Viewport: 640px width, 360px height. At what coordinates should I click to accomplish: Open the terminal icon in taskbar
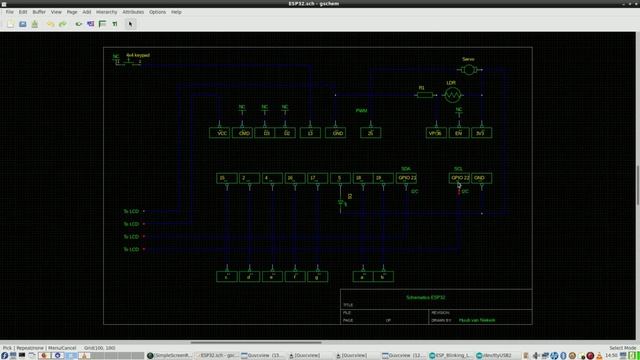pos(22,356)
